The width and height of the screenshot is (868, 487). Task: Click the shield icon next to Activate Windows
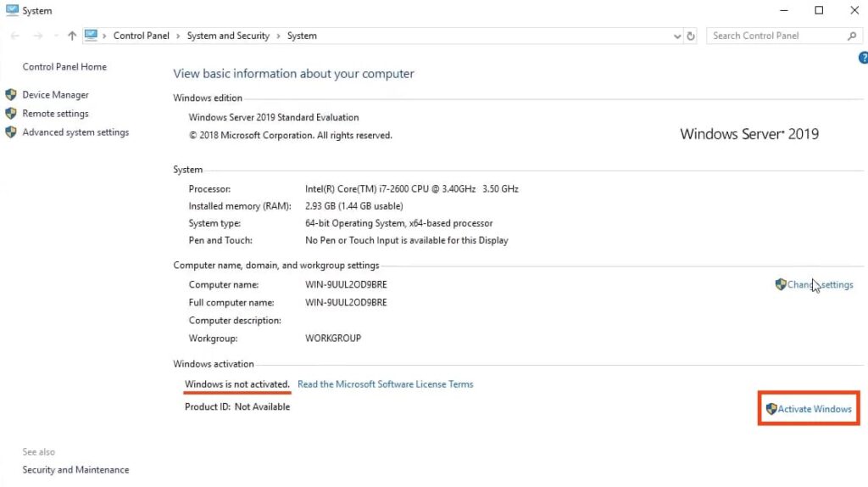[x=771, y=409]
